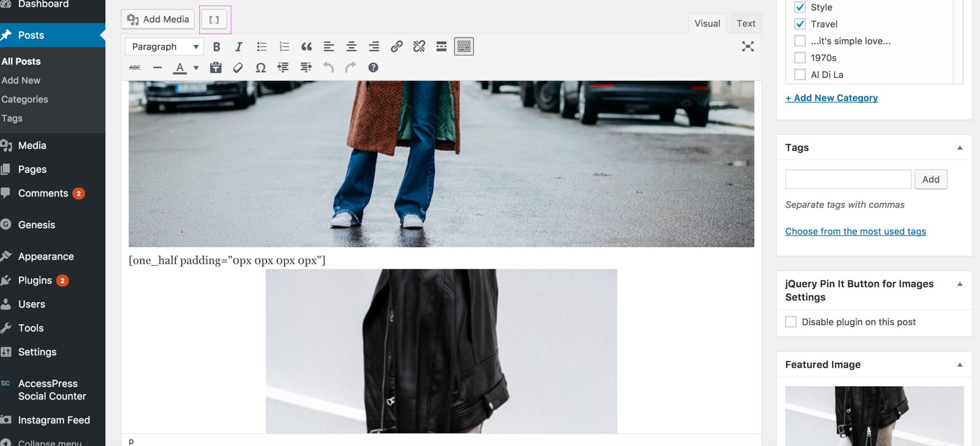980x446 pixels.
Task: Open the Categories submenu
Action: (25, 99)
